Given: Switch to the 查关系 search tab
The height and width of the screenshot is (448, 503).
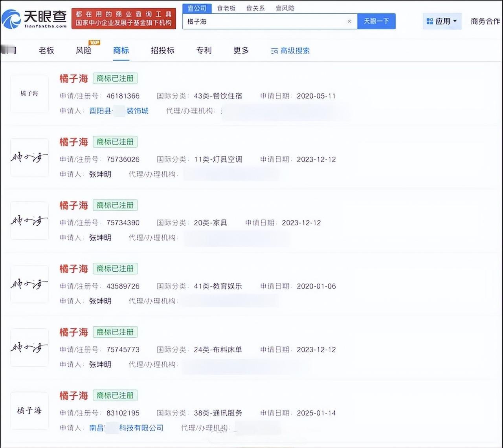Looking at the screenshot, I should pos(255,8).
